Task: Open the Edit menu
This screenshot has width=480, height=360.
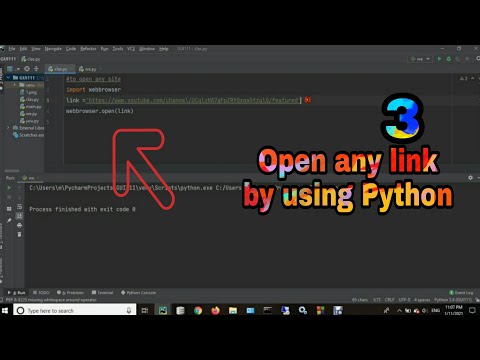Action: (x=23, y=49)
